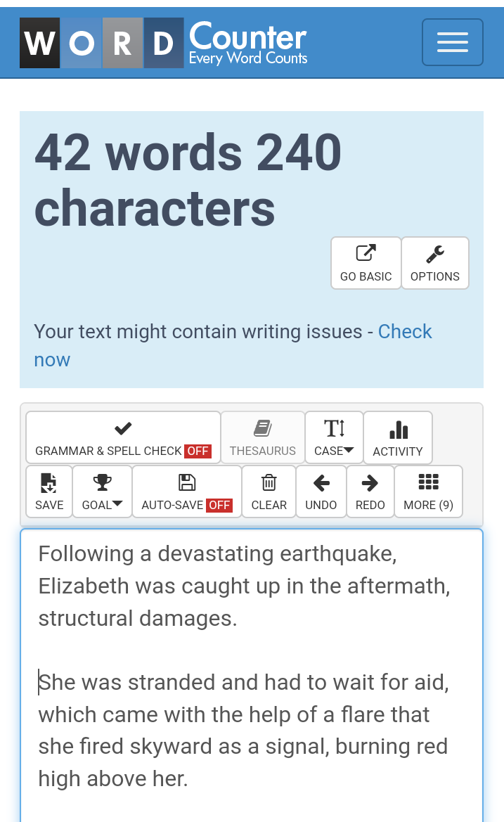The image size is (504, 822).
Task: Redo with the right arrow icon
Action: [370, 483]
